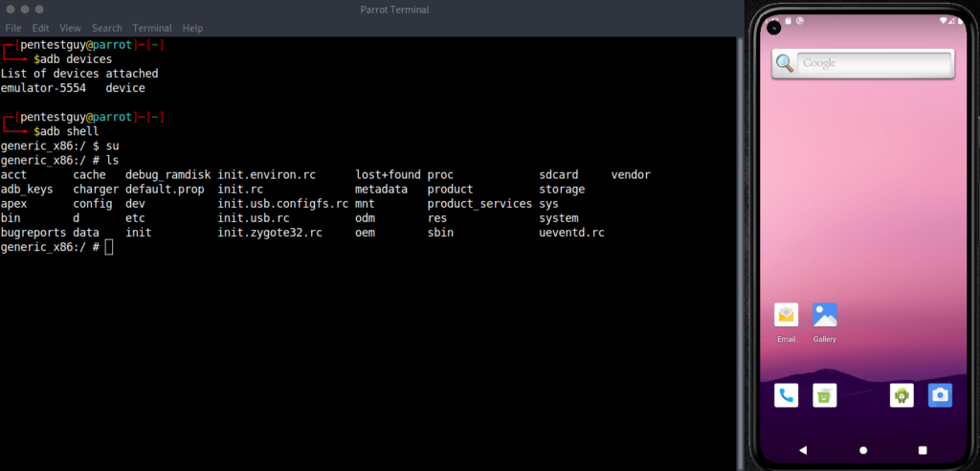Click the 'default.prop' file name

[x=165, y=190]
